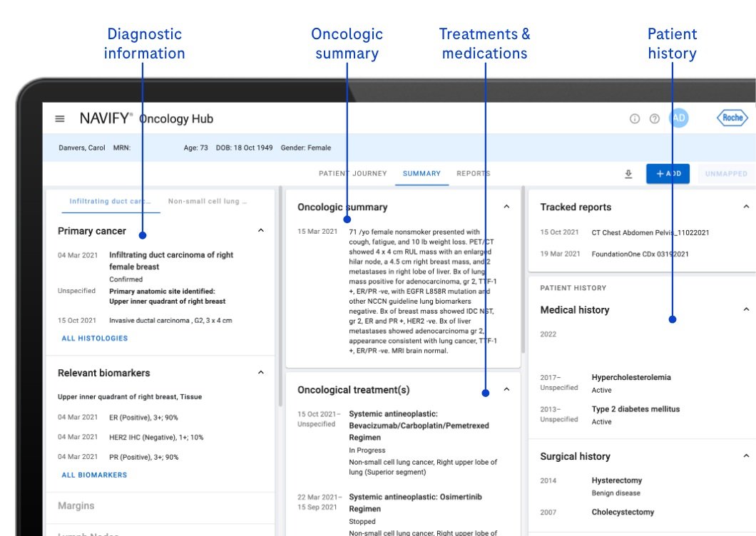Open the All Biomarkers link
Viewport: 756px width, 536px height.
click(x=94, y=475)
